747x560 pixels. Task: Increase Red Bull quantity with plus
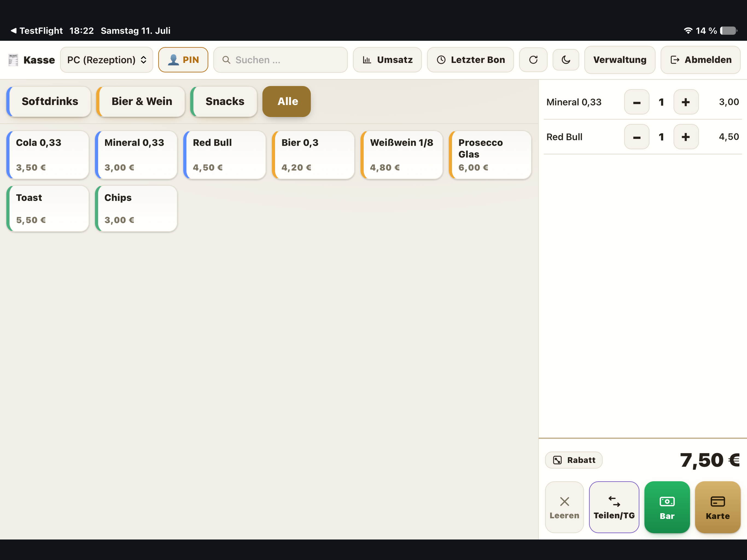(685, 137)
